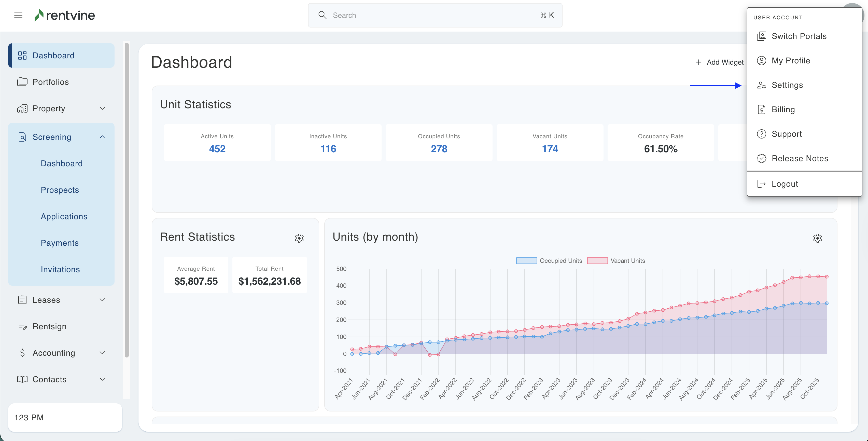Click the Active Units count 452
The height and width of the screenshot is (441, 868).
pos(217,149)
